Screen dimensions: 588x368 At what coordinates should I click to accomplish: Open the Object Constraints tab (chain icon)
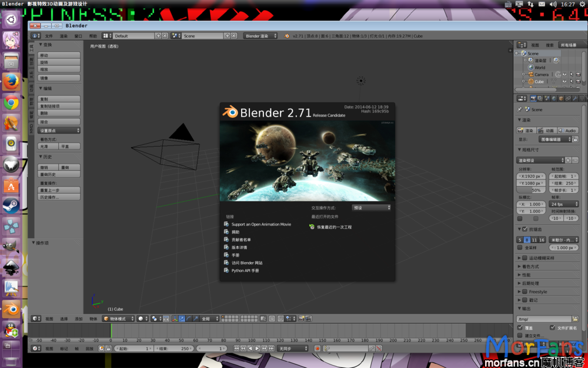[568, 98]
